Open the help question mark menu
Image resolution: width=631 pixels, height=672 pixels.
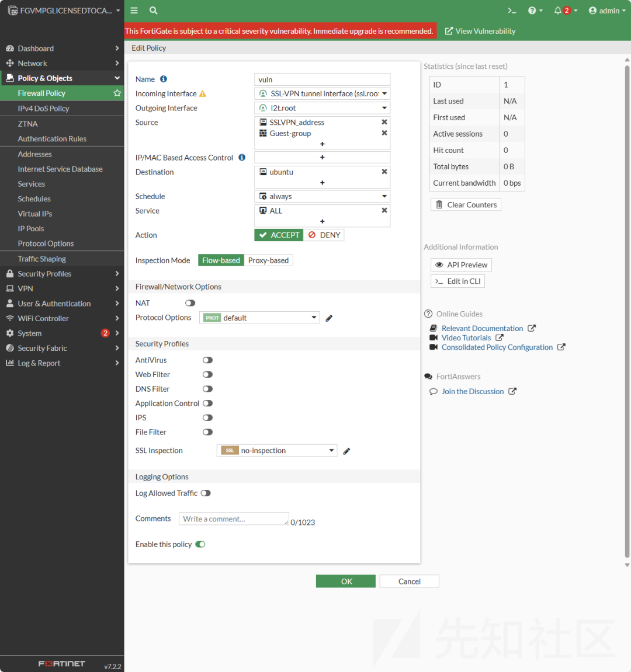click(535, 11)
